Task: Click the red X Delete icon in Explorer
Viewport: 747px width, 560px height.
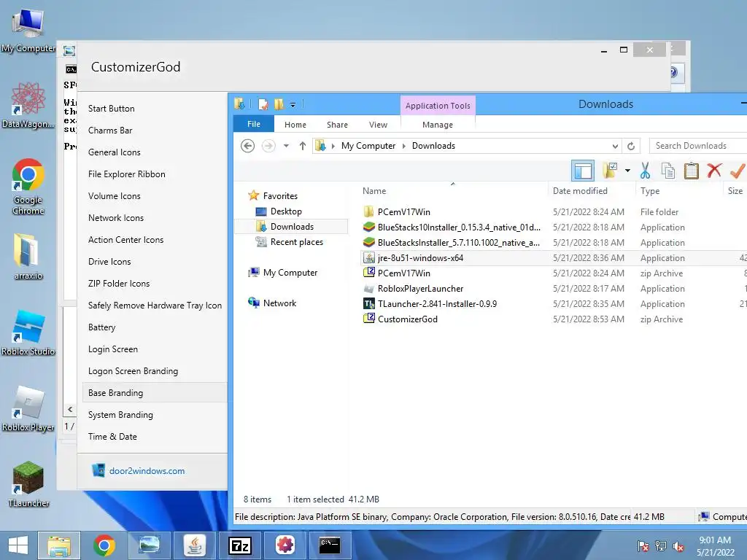Action: click(x=714, y=170)
